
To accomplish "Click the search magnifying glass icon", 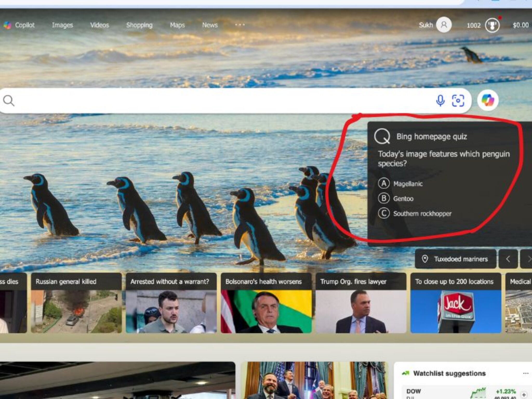I will [x=9, y=100].
